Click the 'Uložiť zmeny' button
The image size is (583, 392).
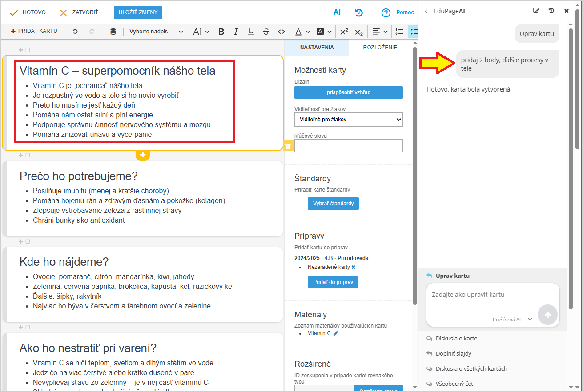tap(138, 12)
